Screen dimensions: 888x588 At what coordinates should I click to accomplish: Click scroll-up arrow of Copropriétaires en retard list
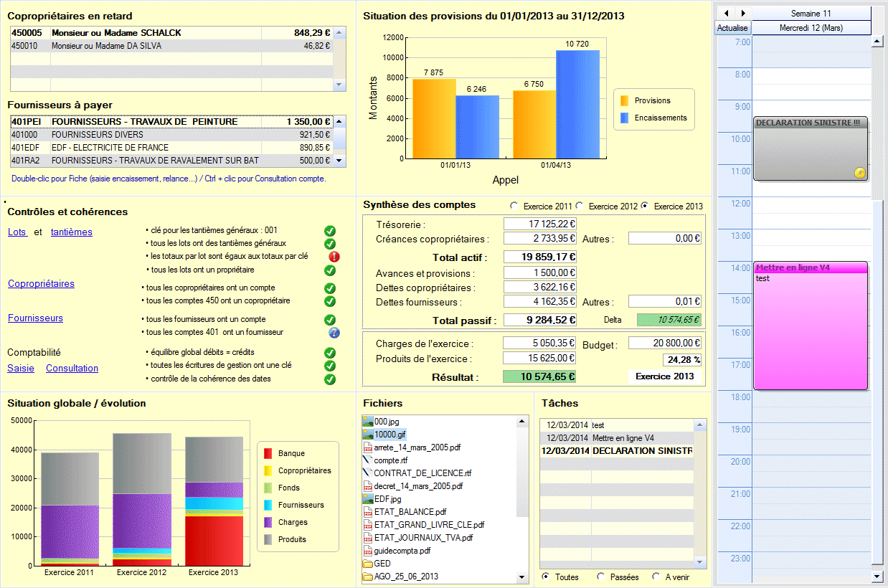coord(340,33)
